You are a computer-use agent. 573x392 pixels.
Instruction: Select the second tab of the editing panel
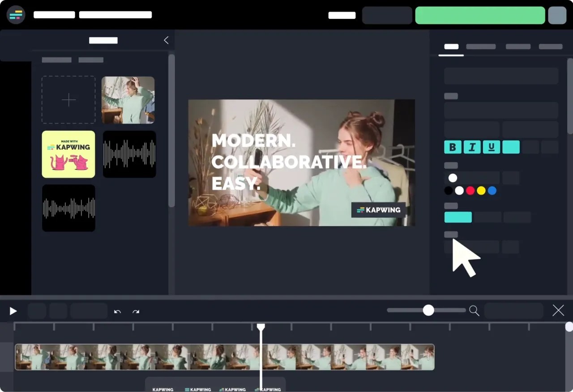481,47
